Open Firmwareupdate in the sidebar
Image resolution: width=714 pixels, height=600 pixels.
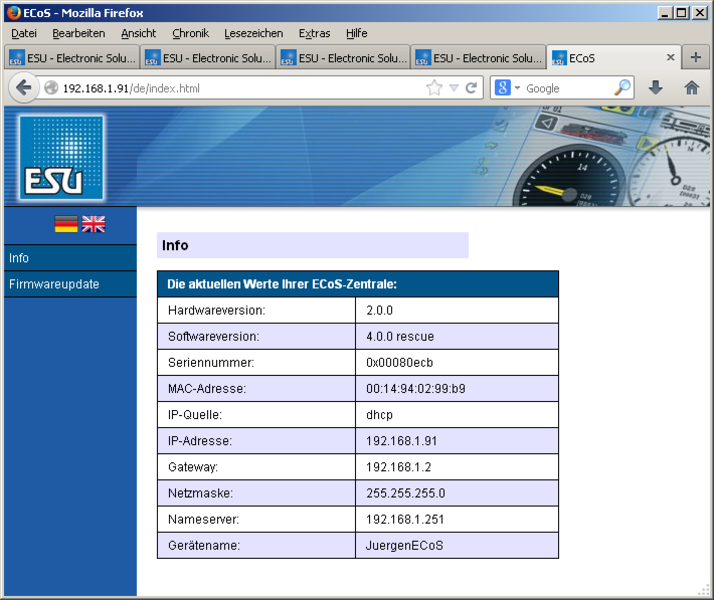pyautogui.click(x=70, y=284)
